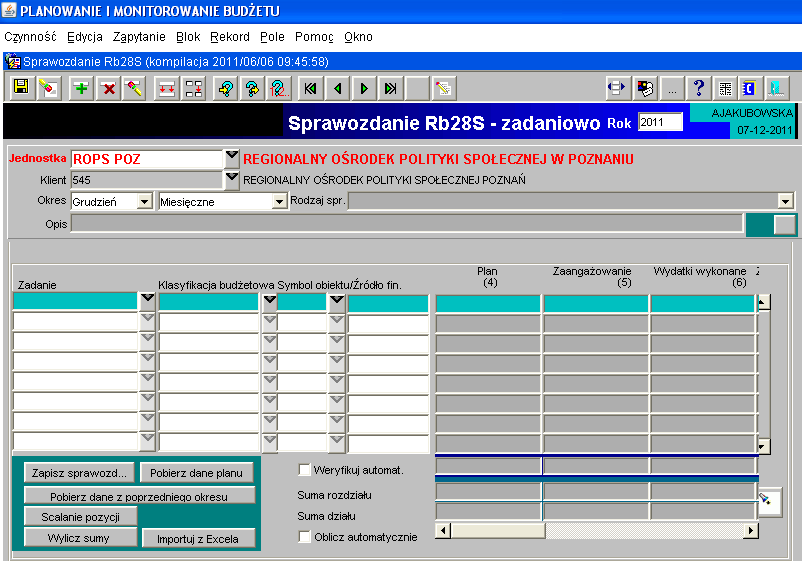This screenshot has height=561, width=802.
Task: Go to first record
Action: [x=310, y=88]
